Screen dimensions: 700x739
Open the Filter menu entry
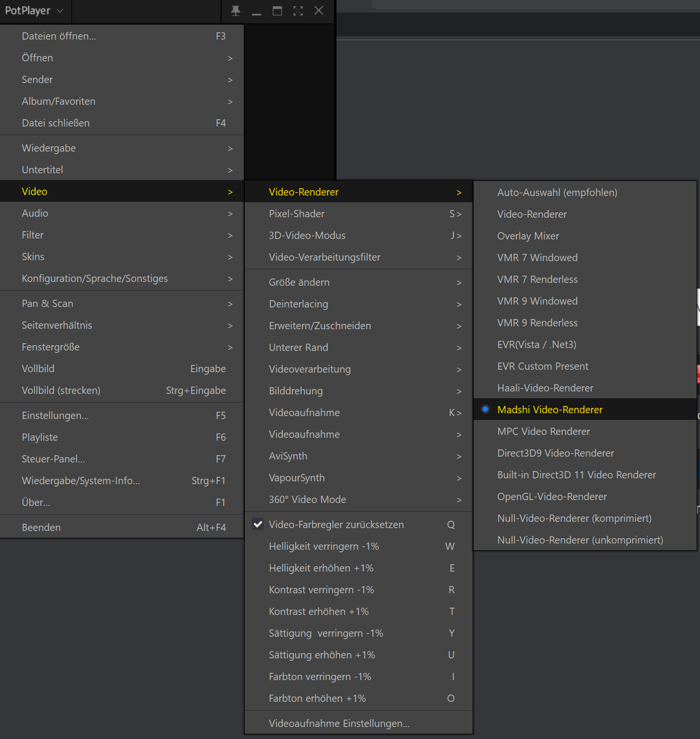coord(122,235)
